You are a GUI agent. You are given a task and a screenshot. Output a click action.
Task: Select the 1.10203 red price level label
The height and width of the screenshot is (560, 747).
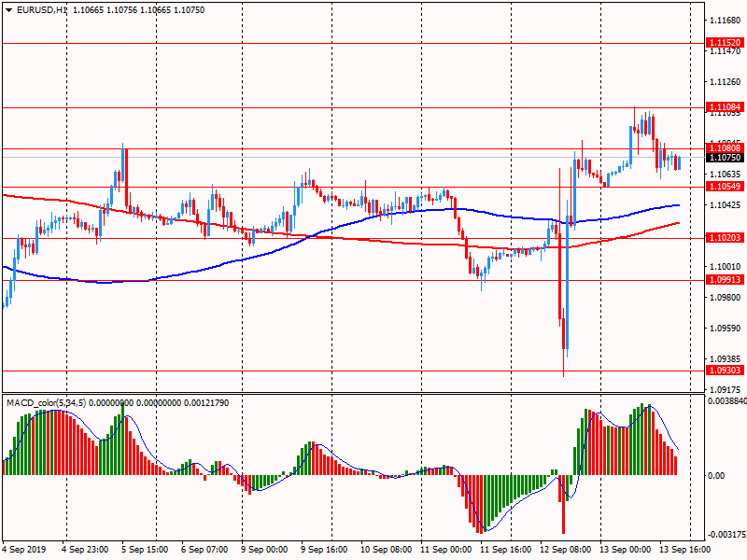(726, 238)
